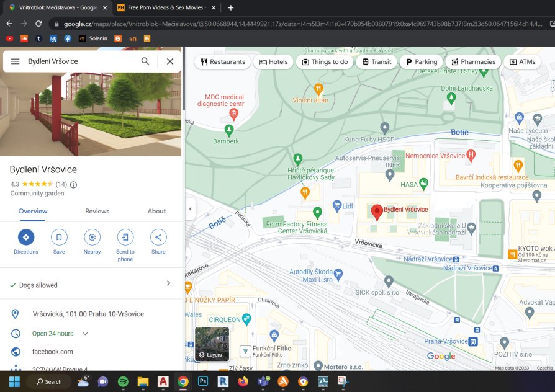
Task: Open the Facebook bookmark
Action: click(x=68, y=38)
